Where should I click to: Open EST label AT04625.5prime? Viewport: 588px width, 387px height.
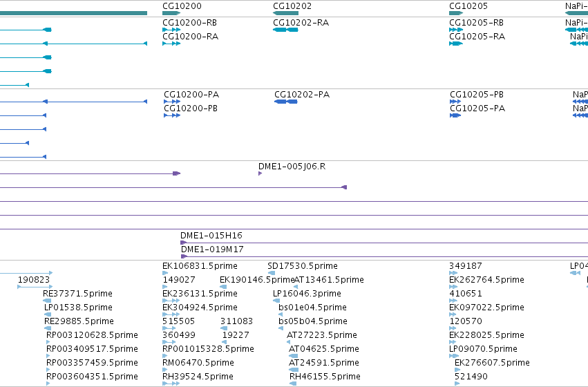(x=323, y=349)
